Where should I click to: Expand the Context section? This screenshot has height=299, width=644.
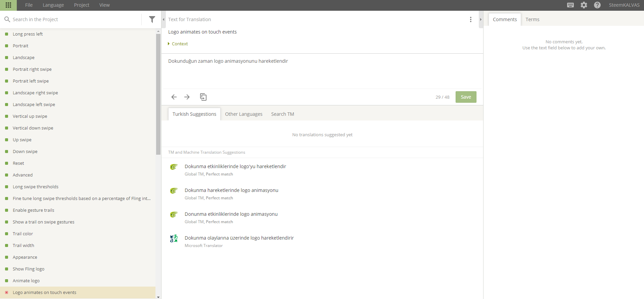click(178, 44)
